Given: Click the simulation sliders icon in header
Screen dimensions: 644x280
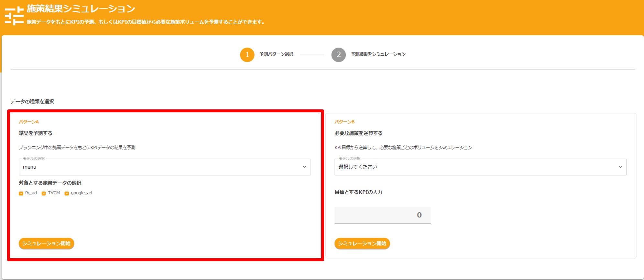Looking at the screenshot, I should [x=14, y=16].
